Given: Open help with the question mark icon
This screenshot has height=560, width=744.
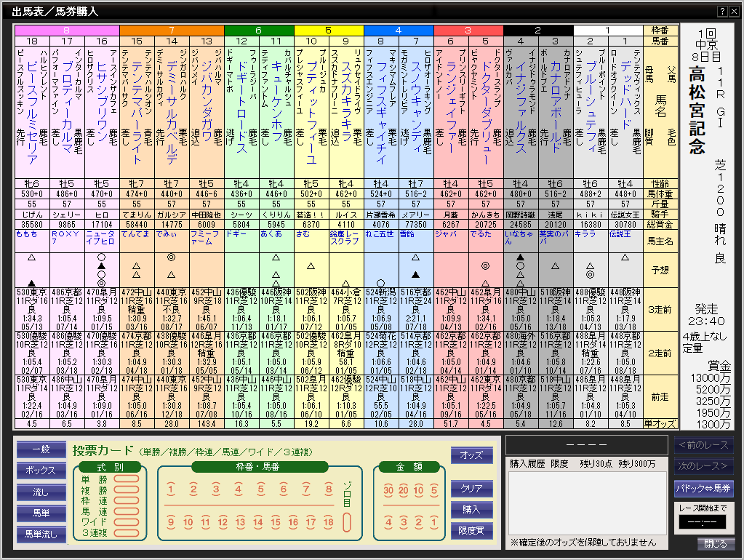Looking at the screenshot, I should 722,12.
